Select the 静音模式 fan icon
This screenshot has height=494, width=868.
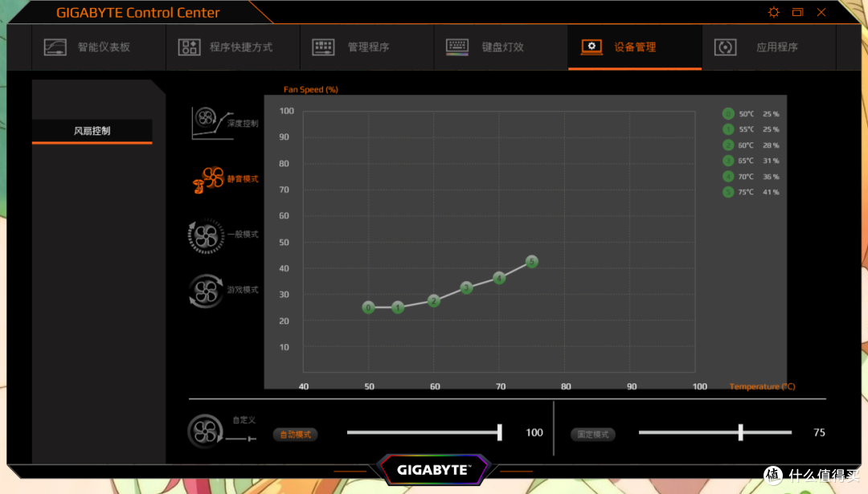tap(208, 179)
